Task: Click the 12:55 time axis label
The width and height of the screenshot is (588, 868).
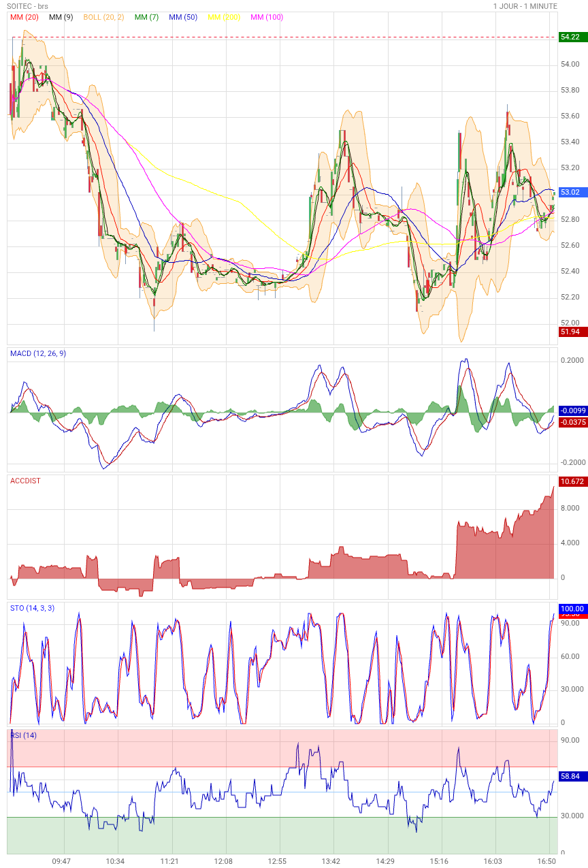Action: pyautogui.click(x=277, y=861)
